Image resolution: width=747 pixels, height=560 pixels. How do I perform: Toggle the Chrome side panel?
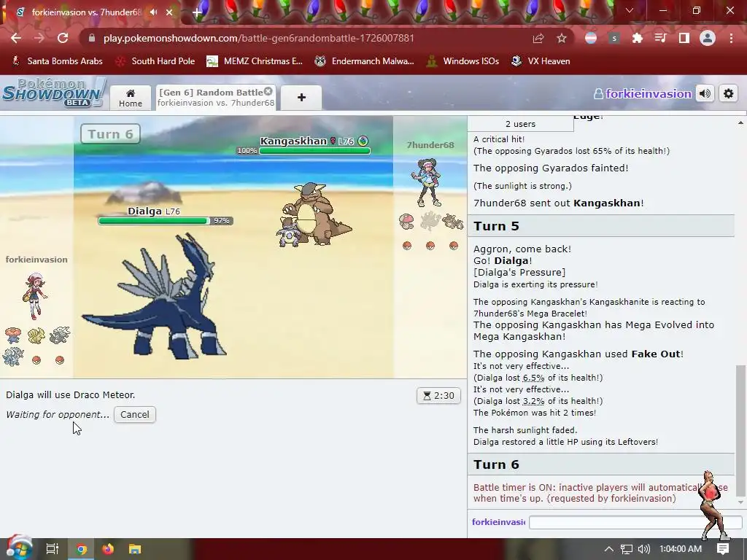tap(684, 38)
